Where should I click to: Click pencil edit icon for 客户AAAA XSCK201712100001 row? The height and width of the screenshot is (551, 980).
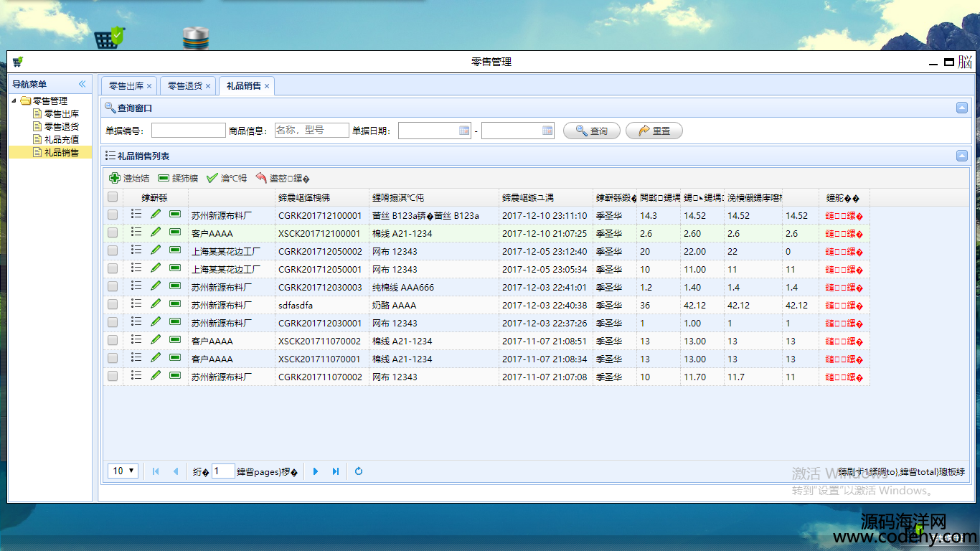(x=156, y=232)
